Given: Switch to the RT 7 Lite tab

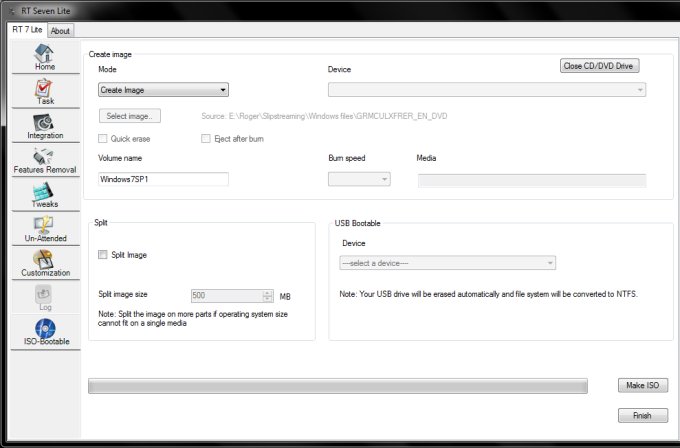Looking at the screenshot, I should point(27,30).
